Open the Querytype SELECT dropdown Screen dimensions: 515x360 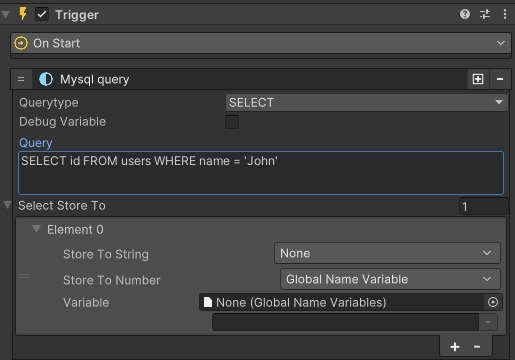(367, 102)
